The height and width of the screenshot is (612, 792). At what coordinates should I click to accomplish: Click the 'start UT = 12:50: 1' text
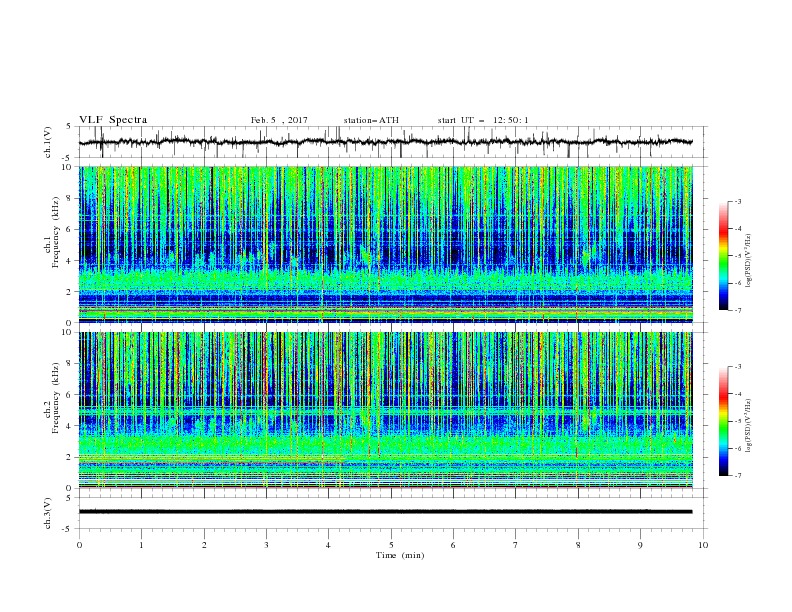point(483,120)
